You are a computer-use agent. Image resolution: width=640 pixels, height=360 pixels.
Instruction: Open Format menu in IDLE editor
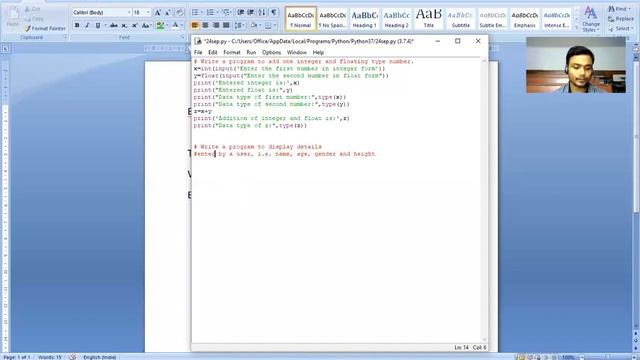point(232,53)
